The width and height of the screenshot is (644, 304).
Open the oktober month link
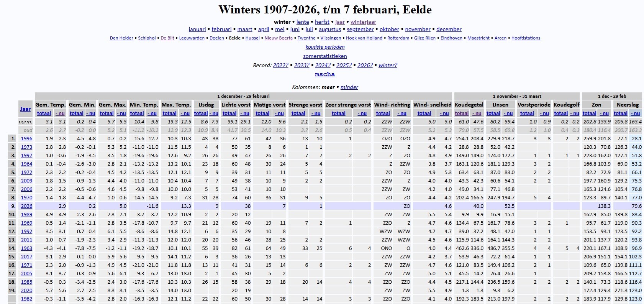(389, 29)
